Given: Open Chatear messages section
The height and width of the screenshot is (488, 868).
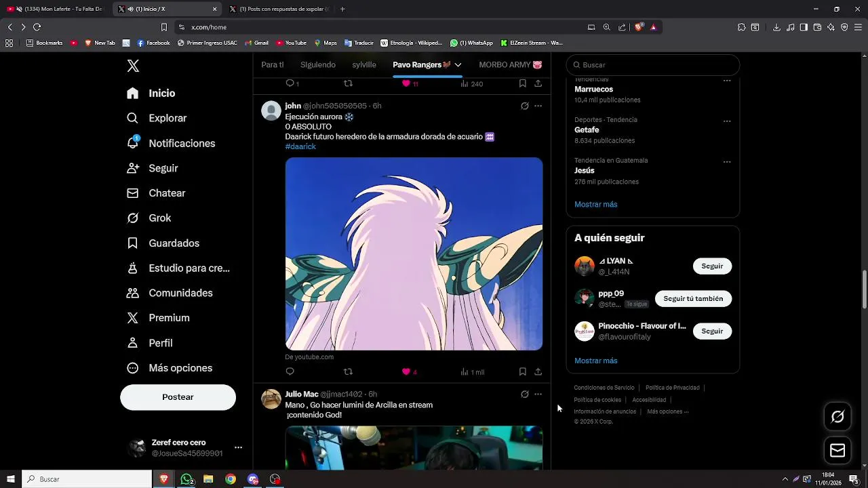Looking at the screenshot, I should [156, 193].
